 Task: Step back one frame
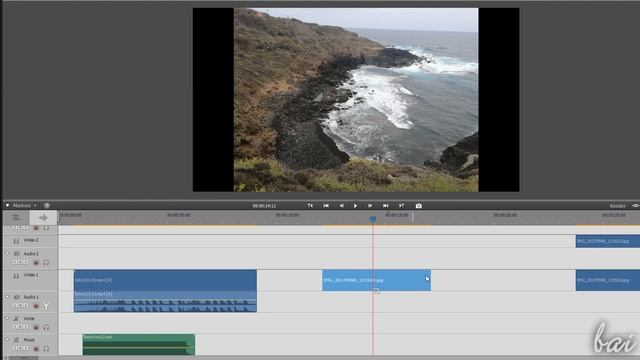pyautogui.click(x=342, y=206)
